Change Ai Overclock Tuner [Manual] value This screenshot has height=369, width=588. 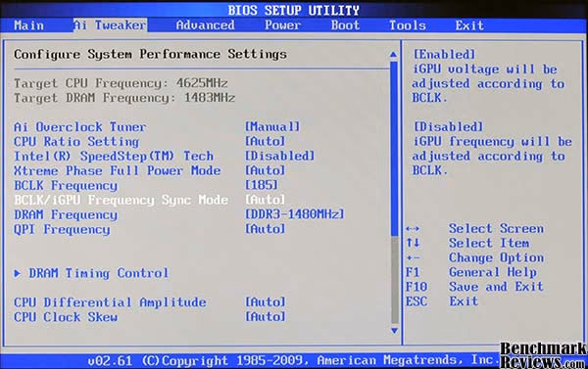272,127
